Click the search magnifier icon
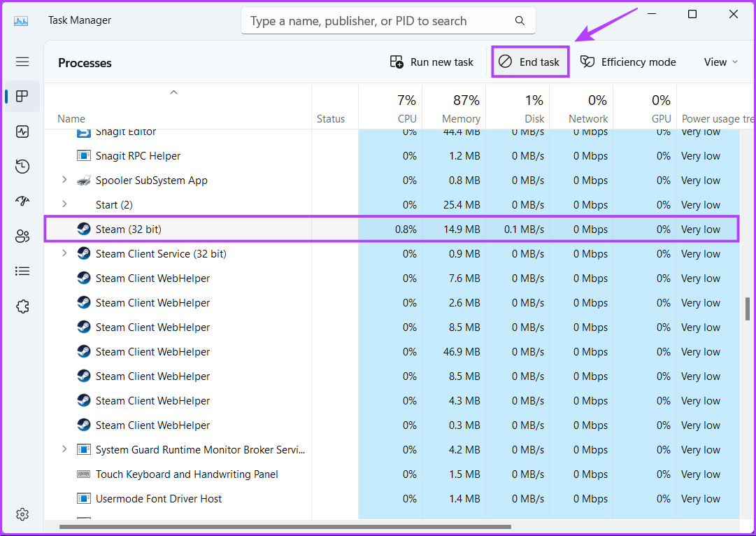The image size is (756, 536). click(520, 21)
